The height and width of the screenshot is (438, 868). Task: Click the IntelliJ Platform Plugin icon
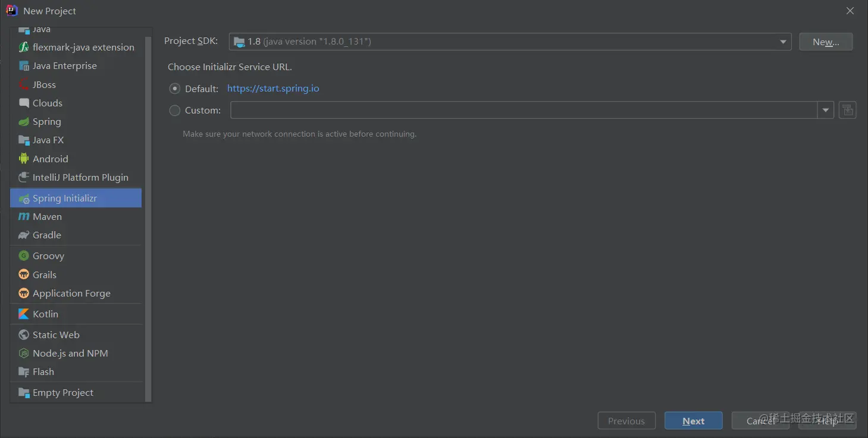point(24,177)
